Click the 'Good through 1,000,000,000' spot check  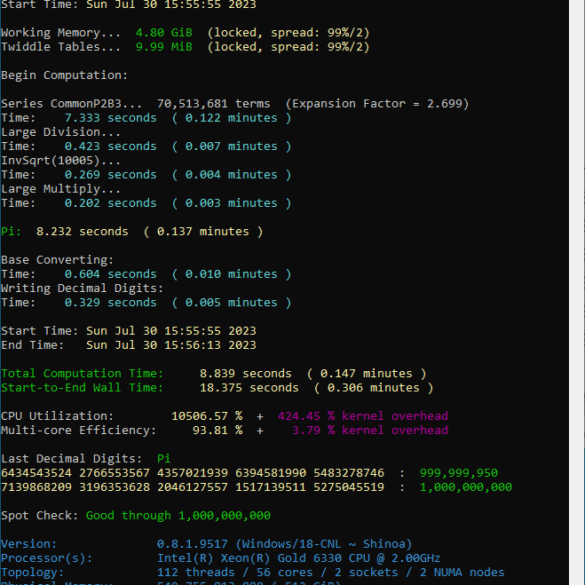[x=178, y=516]
